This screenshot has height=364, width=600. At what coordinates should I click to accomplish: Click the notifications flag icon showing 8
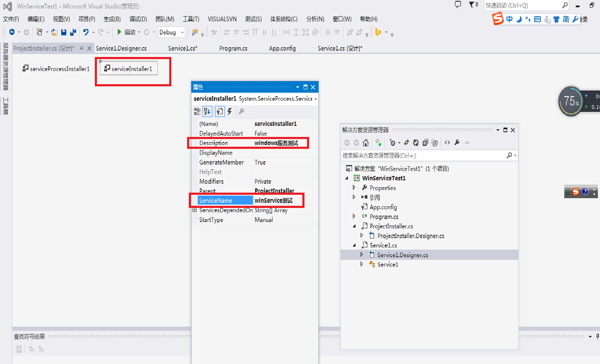point(474,5)
